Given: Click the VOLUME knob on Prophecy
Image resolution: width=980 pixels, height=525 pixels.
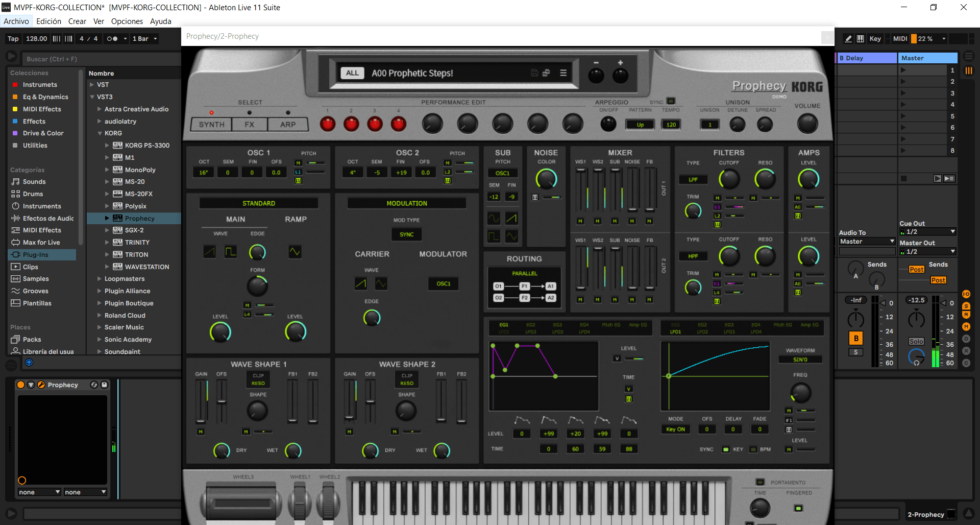Looking at the screenshot, I should click(807, 123).
